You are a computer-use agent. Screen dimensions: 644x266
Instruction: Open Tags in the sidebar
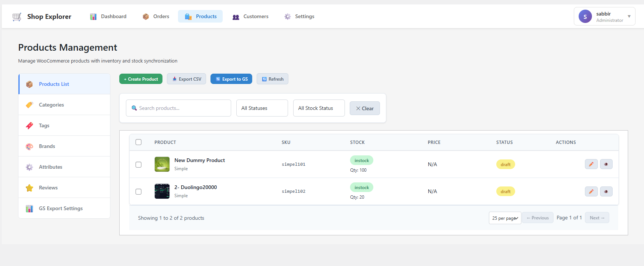[x=44, y=126]
